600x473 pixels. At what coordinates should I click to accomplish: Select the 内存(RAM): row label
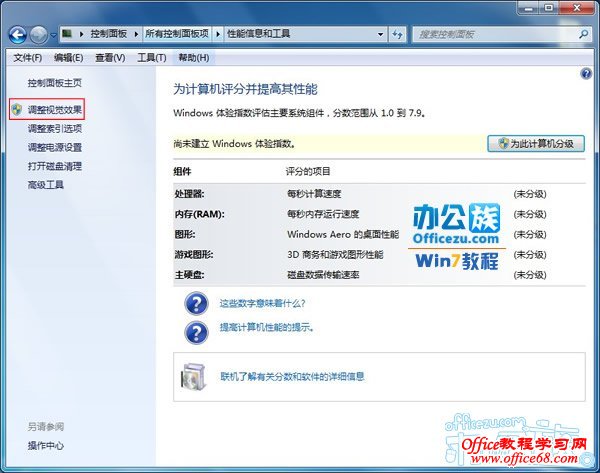pos(199,214)
